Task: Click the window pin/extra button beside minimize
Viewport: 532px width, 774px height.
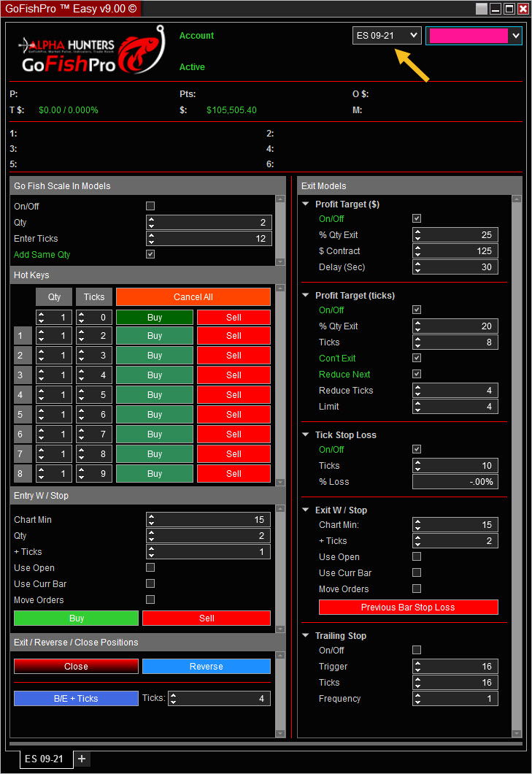Action: 482,8
